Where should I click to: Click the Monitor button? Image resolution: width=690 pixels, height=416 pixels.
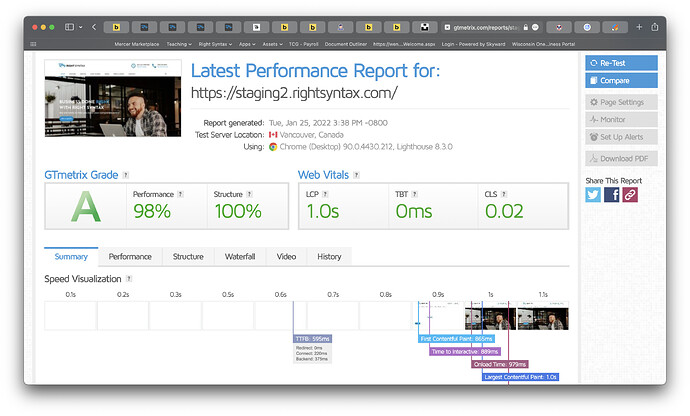click(x=621, y=119)
